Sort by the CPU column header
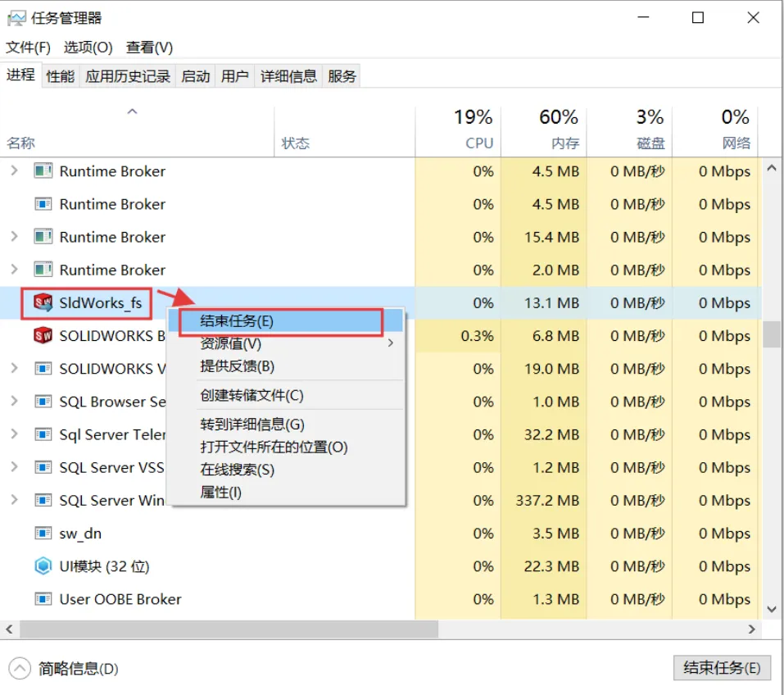The image size is (784, 695). pyautogui.click(x=458, y=132)
